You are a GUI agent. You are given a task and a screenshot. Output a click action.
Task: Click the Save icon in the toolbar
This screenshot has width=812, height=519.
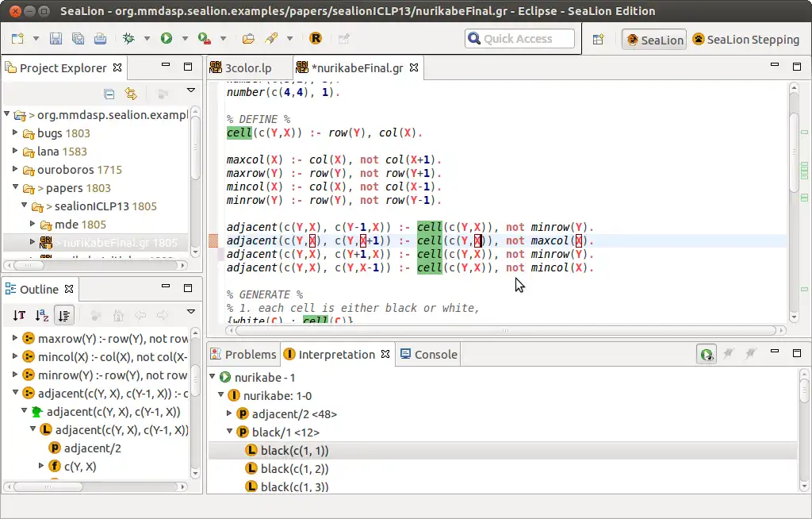[x=56, y=38]
